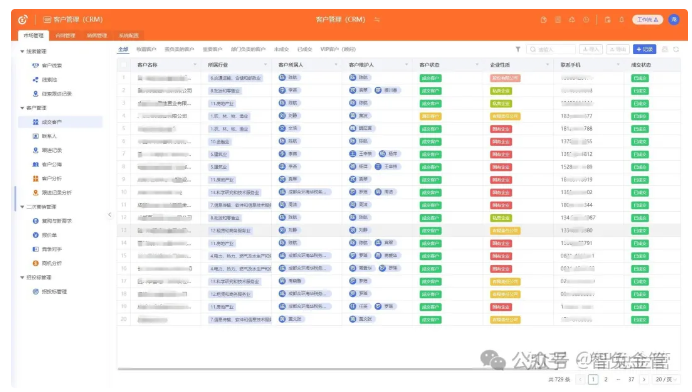Select the 已成交 filter tab
692x392 pixels.
coord(305,49)
